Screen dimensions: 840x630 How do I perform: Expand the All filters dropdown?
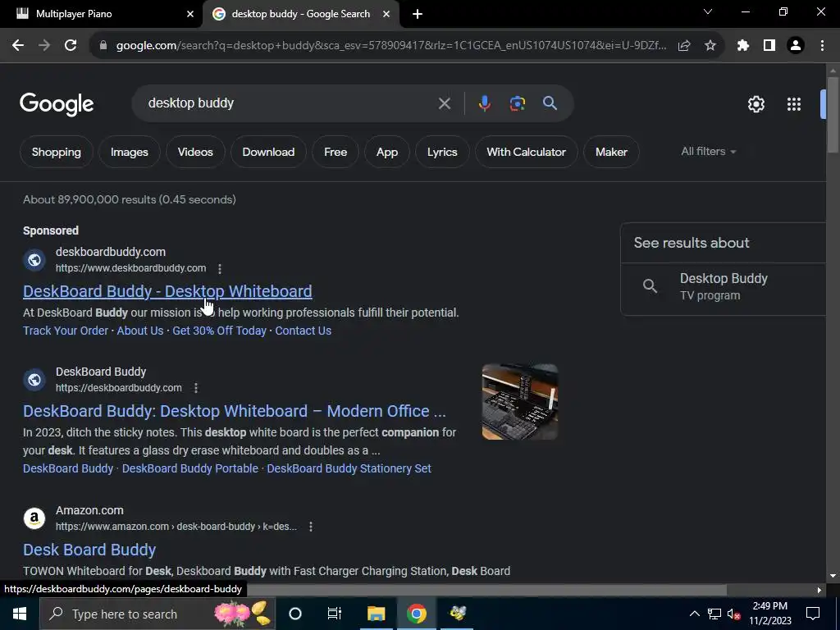pos(708,152)
